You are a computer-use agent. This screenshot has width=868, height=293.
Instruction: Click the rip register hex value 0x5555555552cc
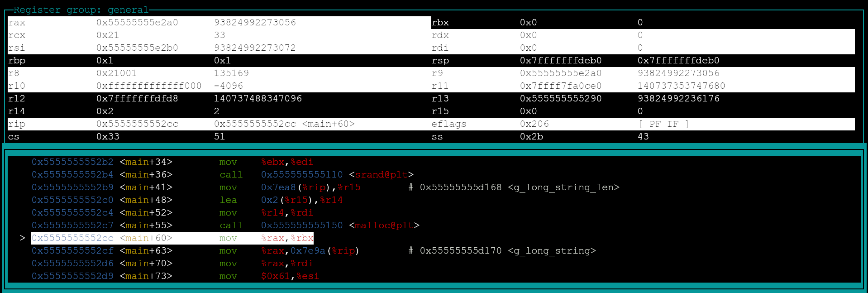(137, 124)
